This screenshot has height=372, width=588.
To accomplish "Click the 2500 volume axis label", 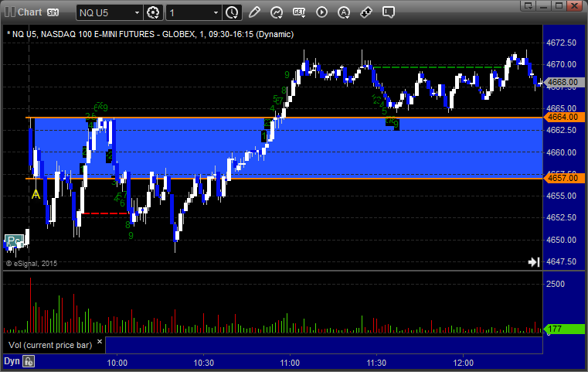I will 556,284.
